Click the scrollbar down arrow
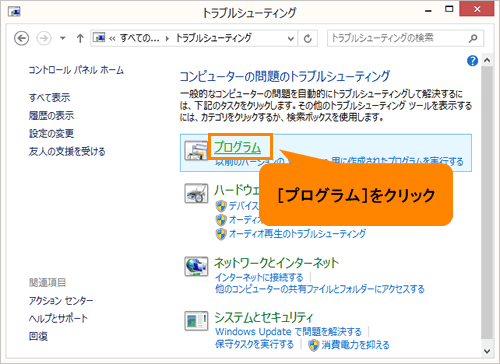Screen dimensions: 500x364 click(487, 351)
